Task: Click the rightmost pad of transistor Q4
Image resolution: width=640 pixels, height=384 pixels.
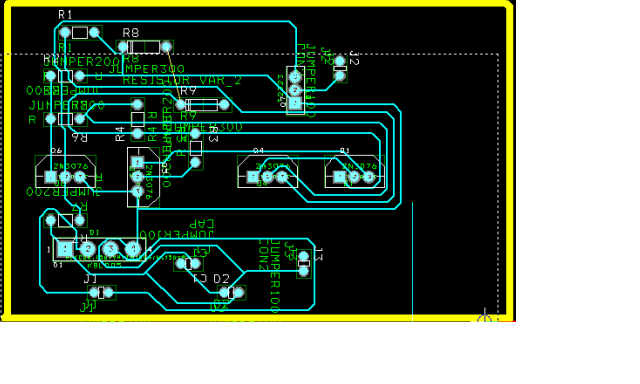Action: click(282, 177)
